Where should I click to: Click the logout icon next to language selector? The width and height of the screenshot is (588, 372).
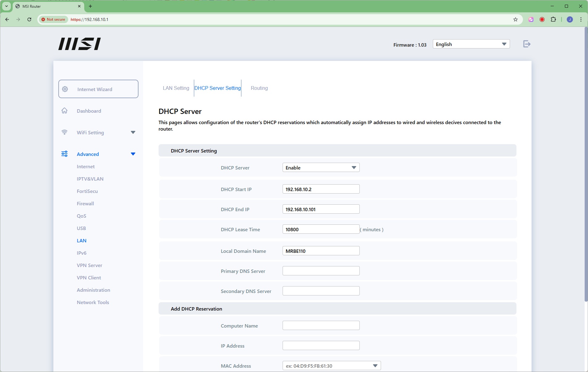tap(527, 44)
